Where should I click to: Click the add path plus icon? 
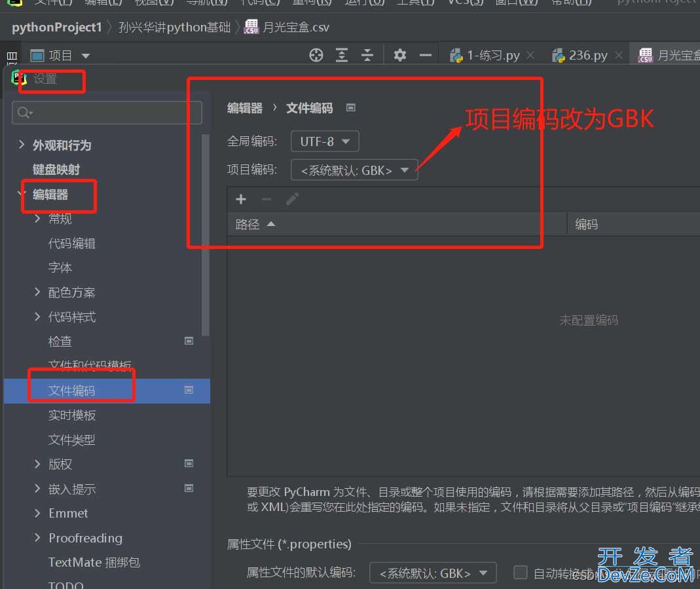coord(241,199)
